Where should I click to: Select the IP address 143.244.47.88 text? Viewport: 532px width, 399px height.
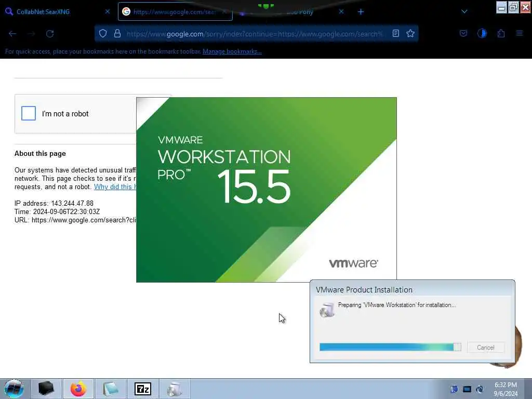54,203
